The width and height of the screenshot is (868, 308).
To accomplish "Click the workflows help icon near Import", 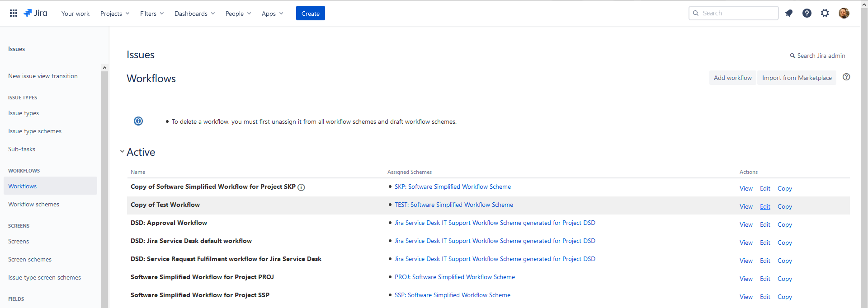I will tap(846, 77).
